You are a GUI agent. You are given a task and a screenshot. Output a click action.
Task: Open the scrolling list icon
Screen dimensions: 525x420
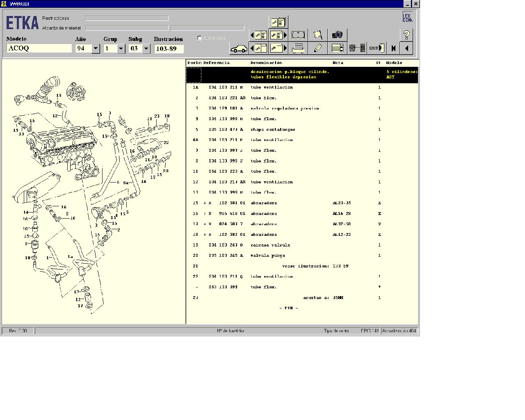click(x=338, y=48)
